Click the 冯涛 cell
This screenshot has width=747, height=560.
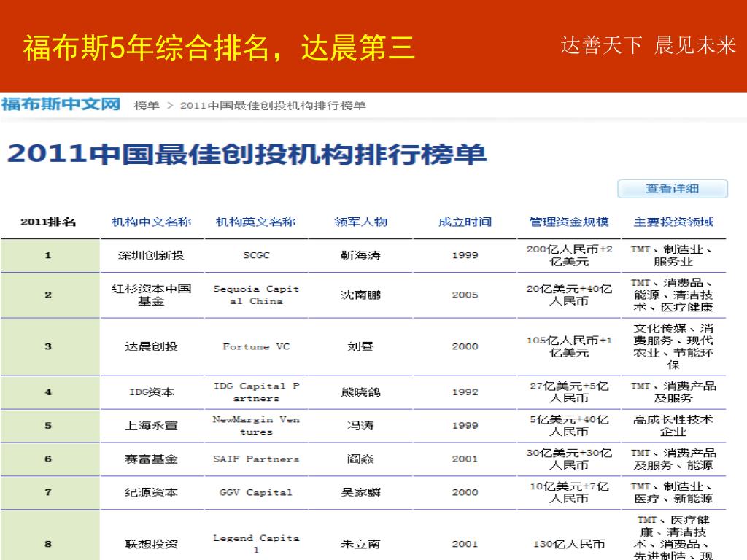(x=360, y=426)
